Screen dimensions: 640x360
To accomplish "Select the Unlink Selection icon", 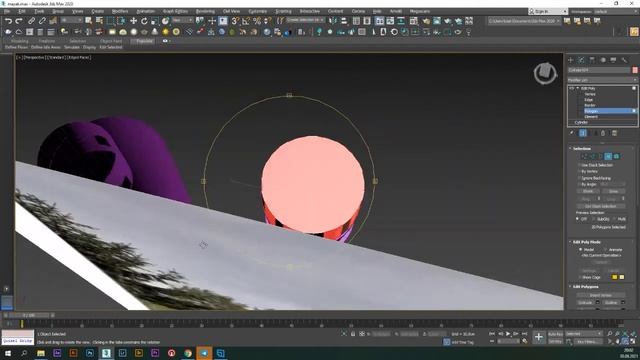I will [x=42, y=21].
